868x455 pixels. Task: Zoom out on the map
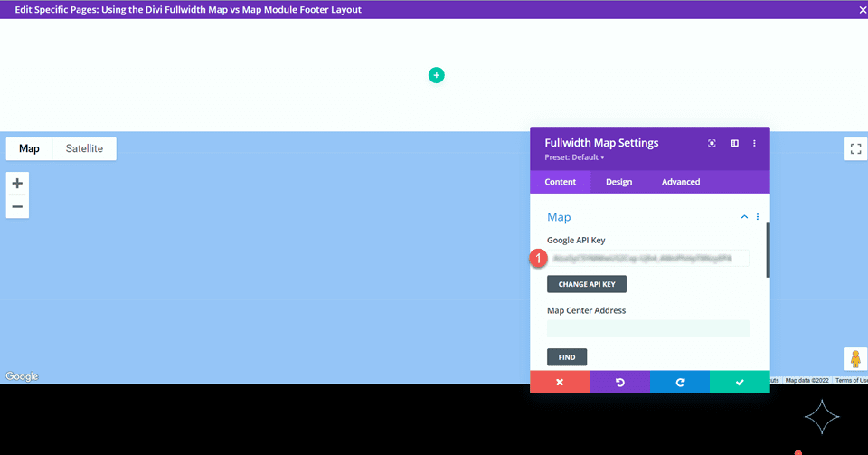17,206
